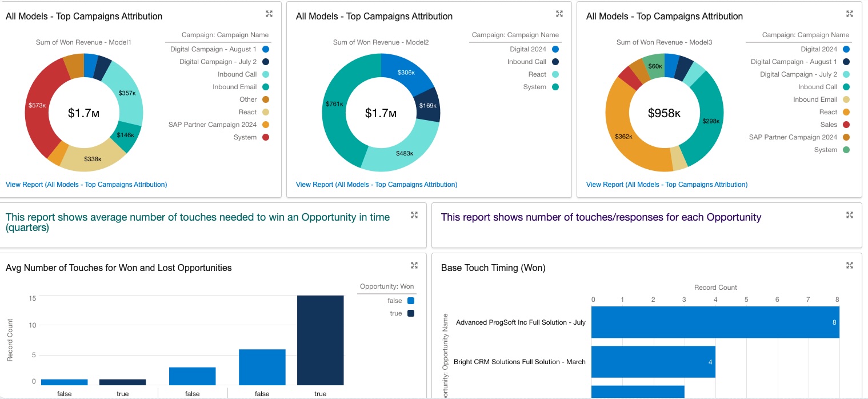The image size is (868, 399).
Task: Click the dark blue 'true' legend swatch
Action: pyautogui.click(x=411, y=313)
